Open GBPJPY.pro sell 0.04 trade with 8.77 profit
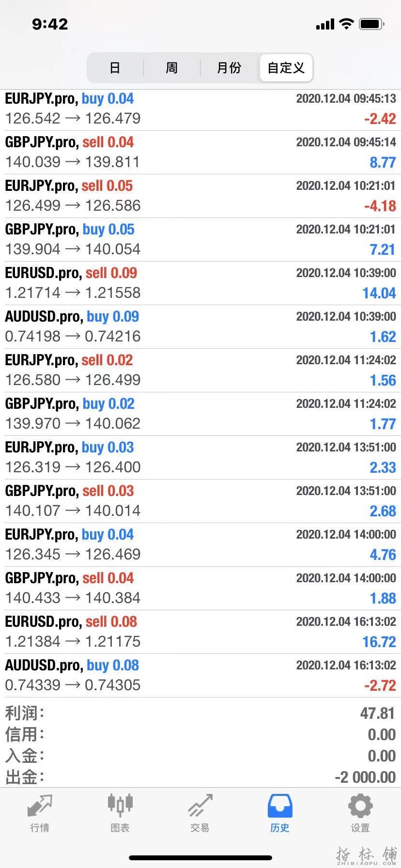 click(200, 153)
